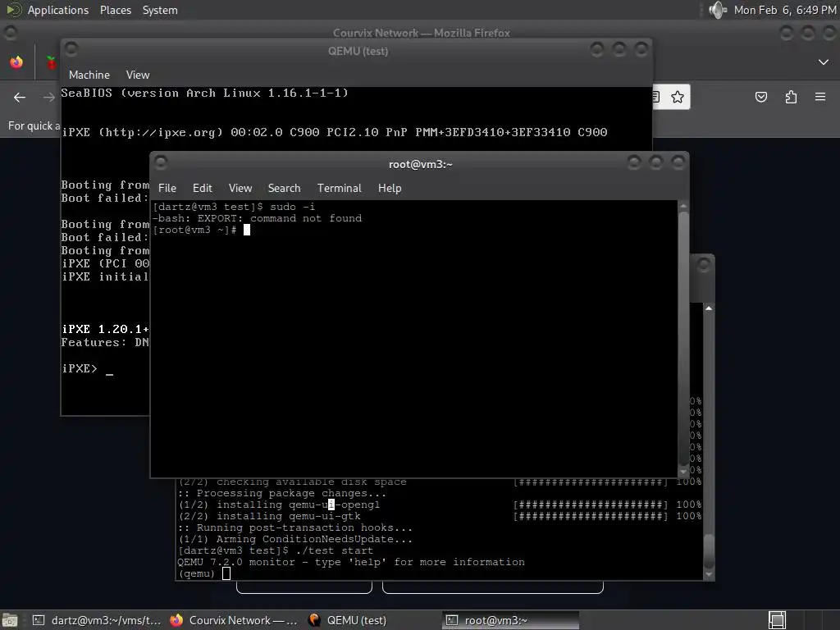Click the background terminal's scrollbar up arrow
The height and width of the screenshot is (630, 840).
[709, 308]
